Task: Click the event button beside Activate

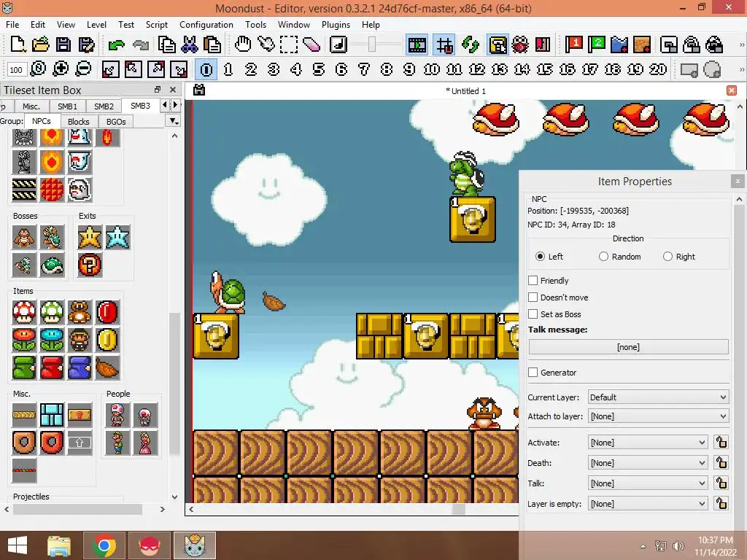Action: 721,443
